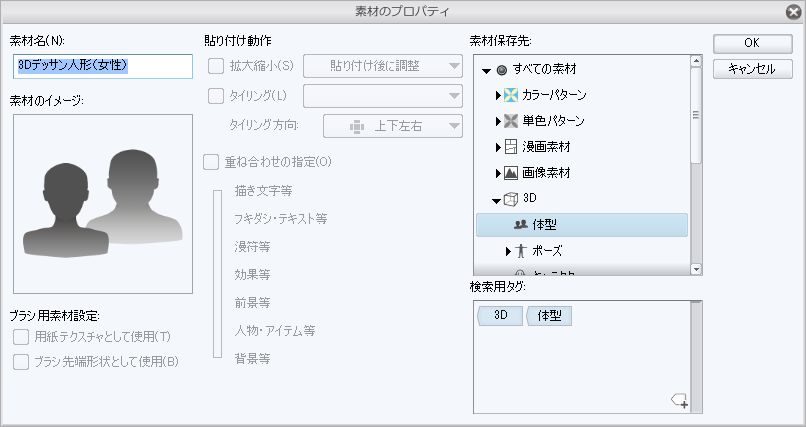Click the 重ね合わせの指定 vertical slider
Viewport: 806px width, 427px height.
coord(217,274)
